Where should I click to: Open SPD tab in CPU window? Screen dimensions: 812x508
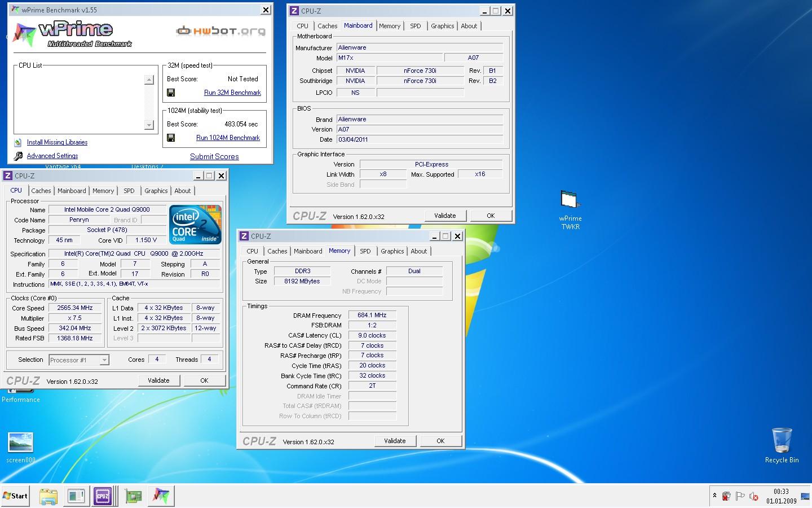tap(129, 191)
